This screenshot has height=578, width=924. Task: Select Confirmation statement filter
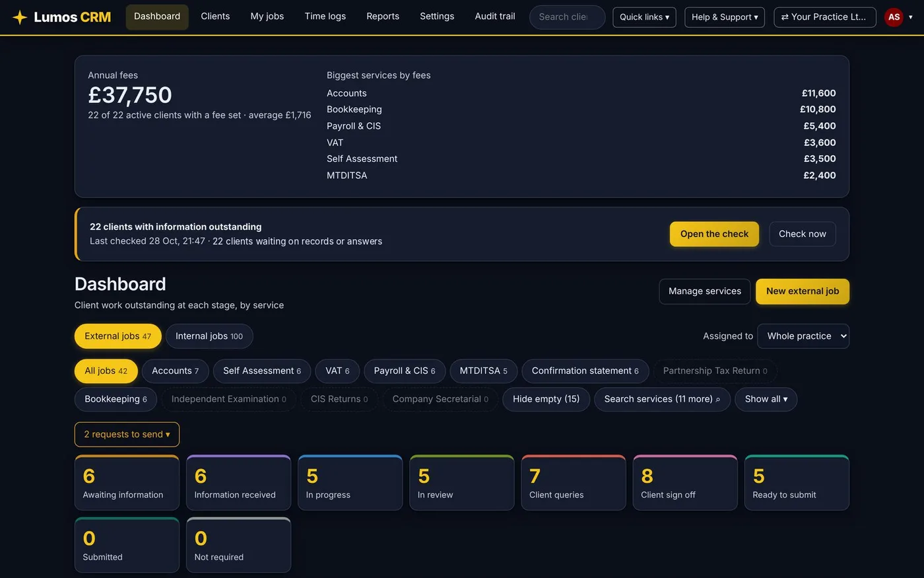[x=585, y=371]
